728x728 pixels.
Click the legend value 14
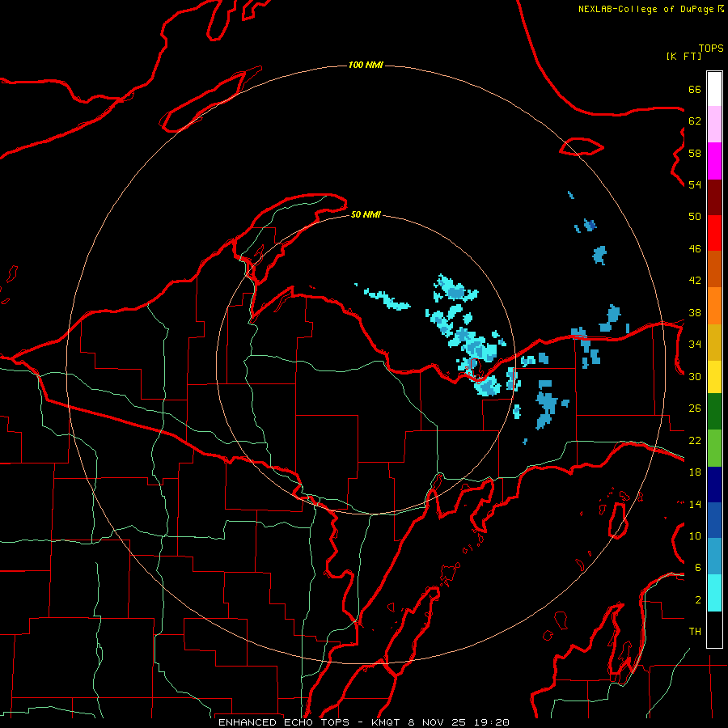point(695,504)
